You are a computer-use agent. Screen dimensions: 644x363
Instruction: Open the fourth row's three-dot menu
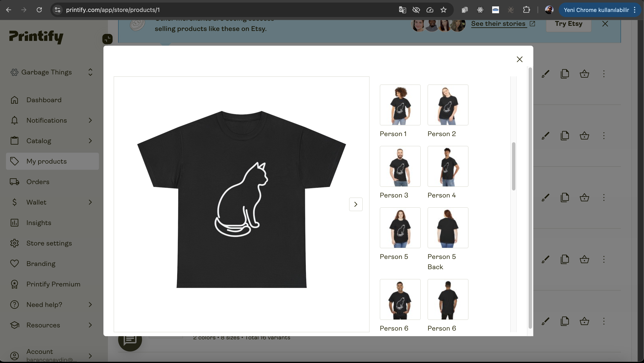coord(604,259)
